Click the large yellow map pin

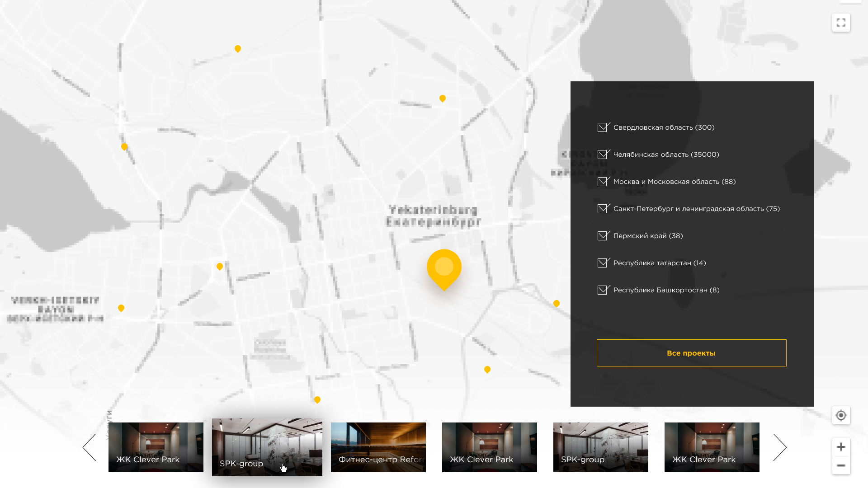[x=444, y=267]
